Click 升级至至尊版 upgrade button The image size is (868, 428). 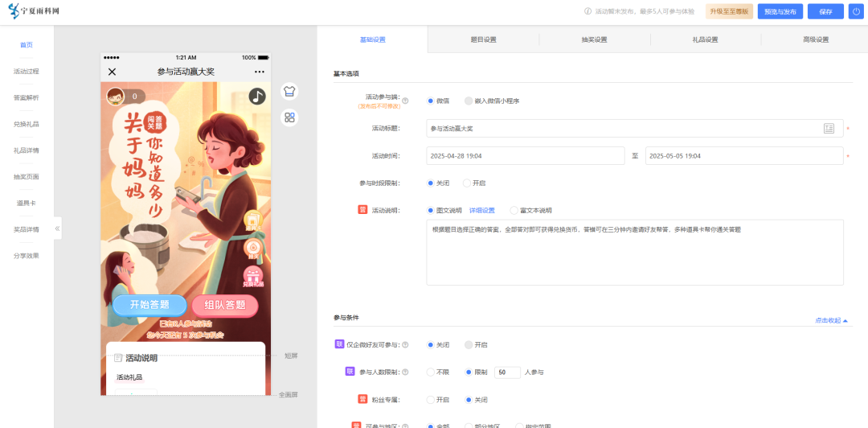click(x=729, y=11)
